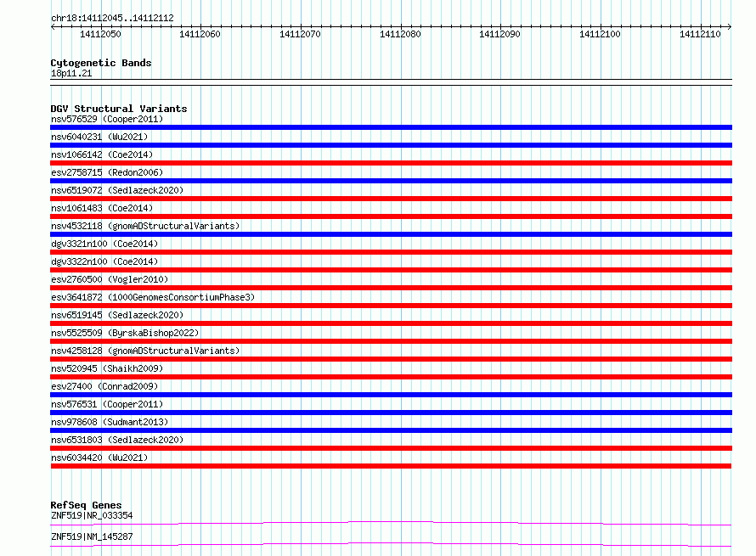Open nsv6040231 (Wu2021) variant label
The image size is (756, 556).
99,137
